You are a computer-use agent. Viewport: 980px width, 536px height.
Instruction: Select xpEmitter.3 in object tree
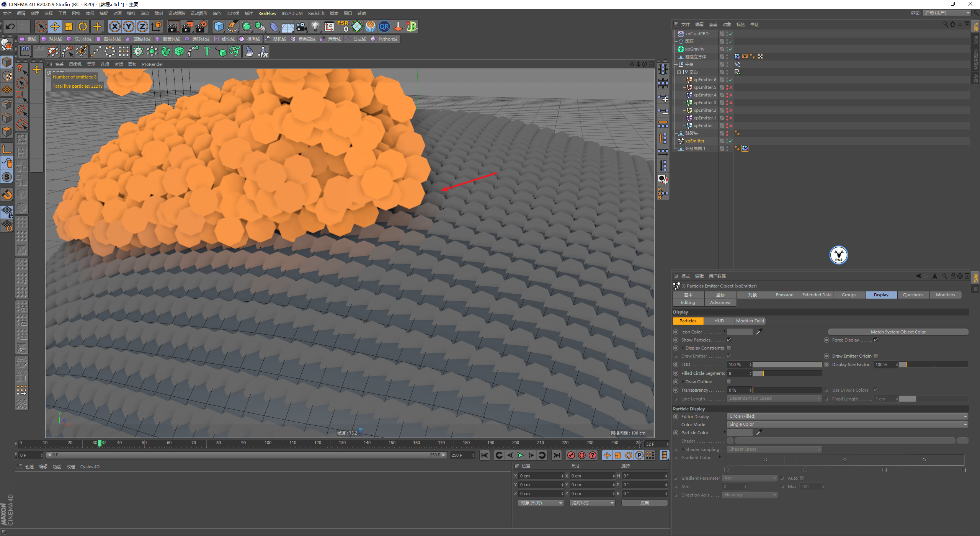tap(704, 103)
